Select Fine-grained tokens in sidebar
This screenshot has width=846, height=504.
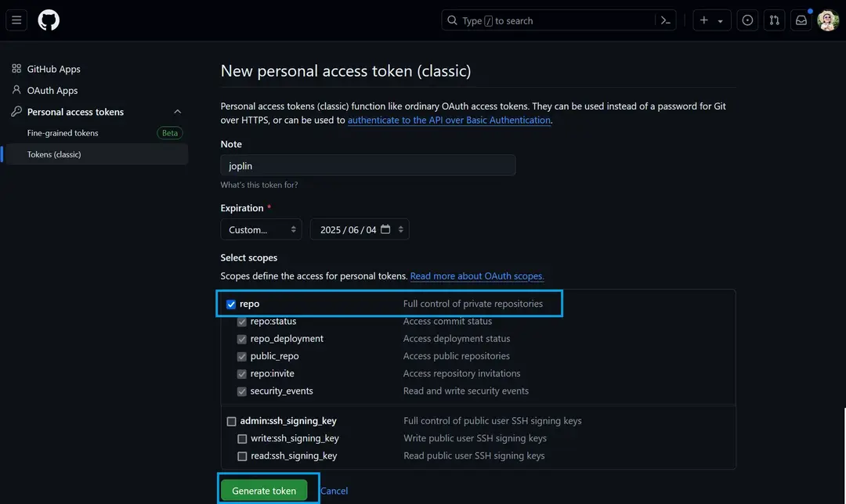click(x=63, y=133)
